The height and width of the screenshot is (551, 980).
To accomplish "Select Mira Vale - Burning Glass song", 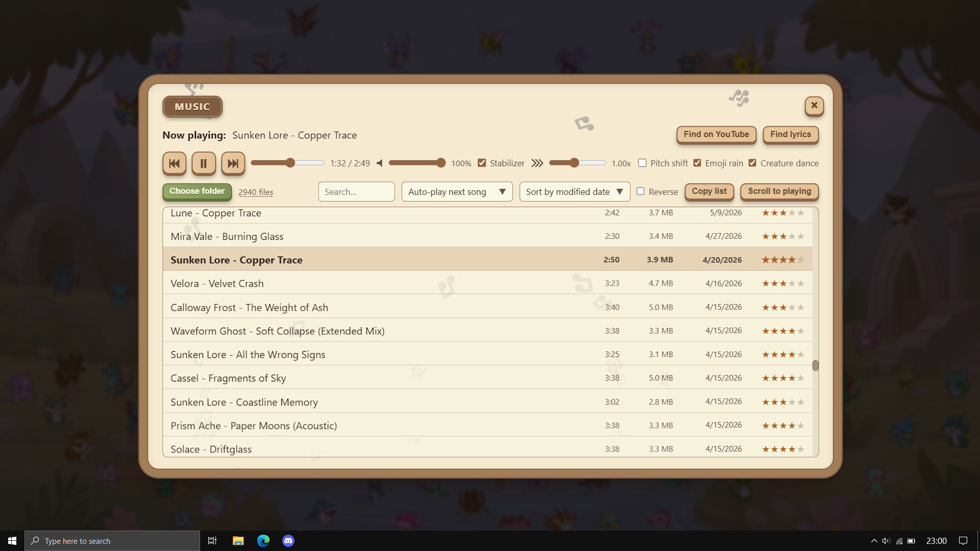I will point(487,236).
